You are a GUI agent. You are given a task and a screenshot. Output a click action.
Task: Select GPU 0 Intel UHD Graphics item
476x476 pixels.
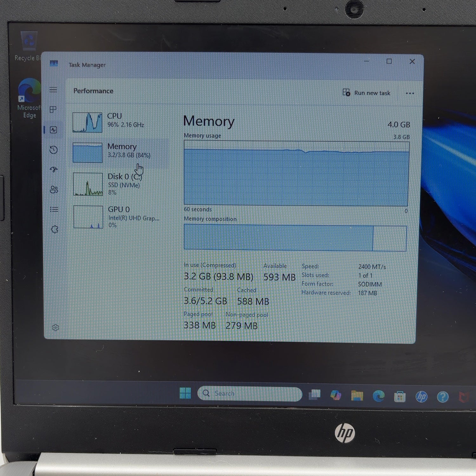[119, 217]
